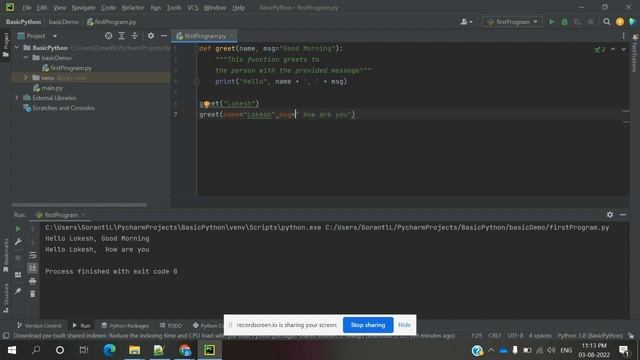The height and width of the screenshot is (360, 640).
Task: Open Microsoft Edge from taskbar
Action: click(109, 350)
